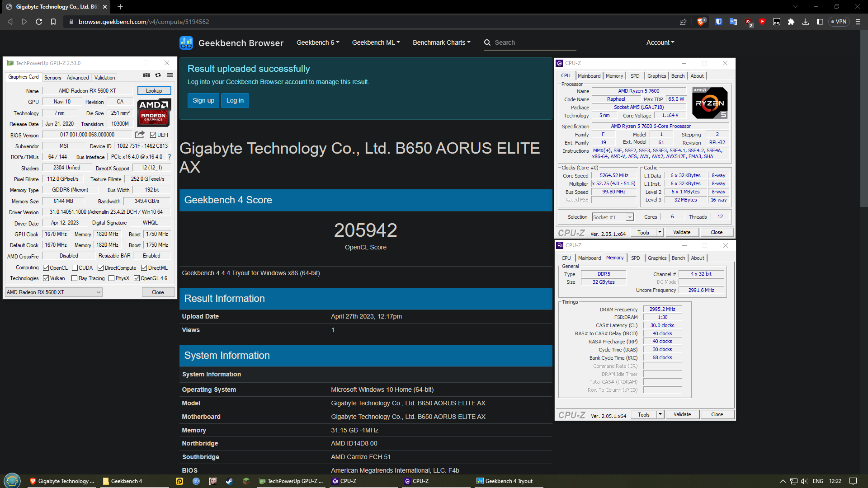Open the volume icon in system tray

(804, 481)
